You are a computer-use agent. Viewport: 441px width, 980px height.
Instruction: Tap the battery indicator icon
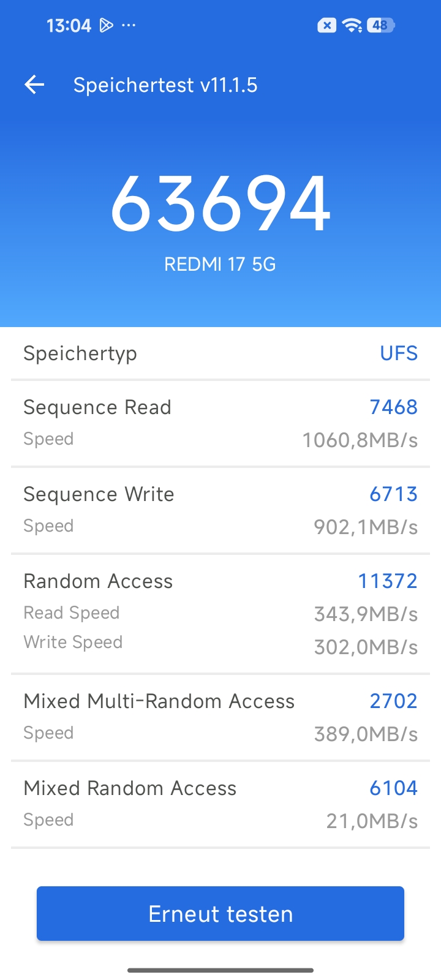(x=381, y=25)
